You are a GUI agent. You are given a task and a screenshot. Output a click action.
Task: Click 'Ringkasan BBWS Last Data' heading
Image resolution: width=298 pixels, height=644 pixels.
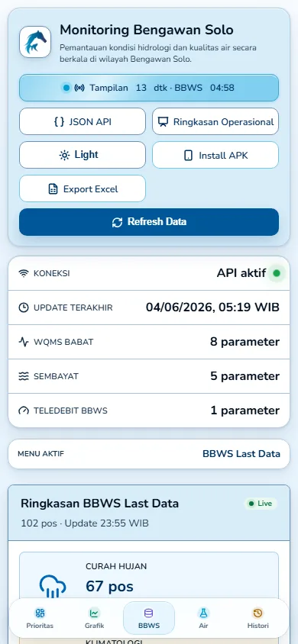click(100, 504)
